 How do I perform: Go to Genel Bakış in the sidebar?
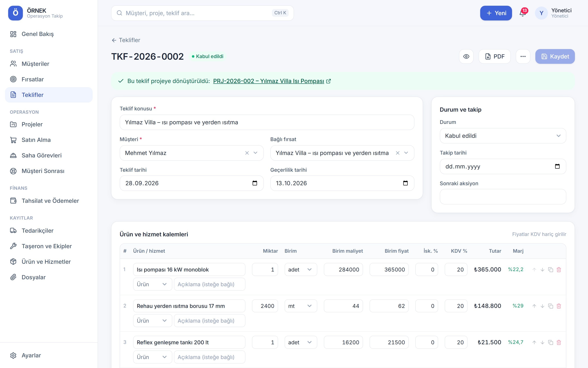(49, 34)
